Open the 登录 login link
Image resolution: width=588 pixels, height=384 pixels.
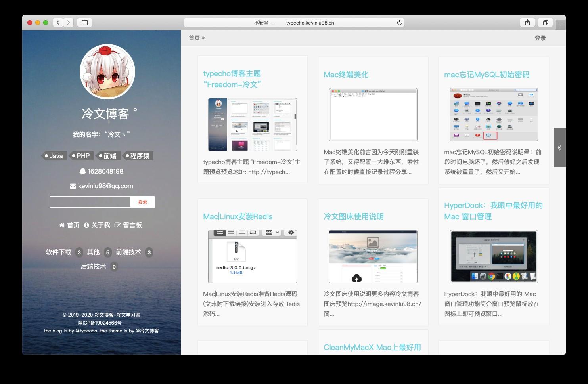coord(540,38)
